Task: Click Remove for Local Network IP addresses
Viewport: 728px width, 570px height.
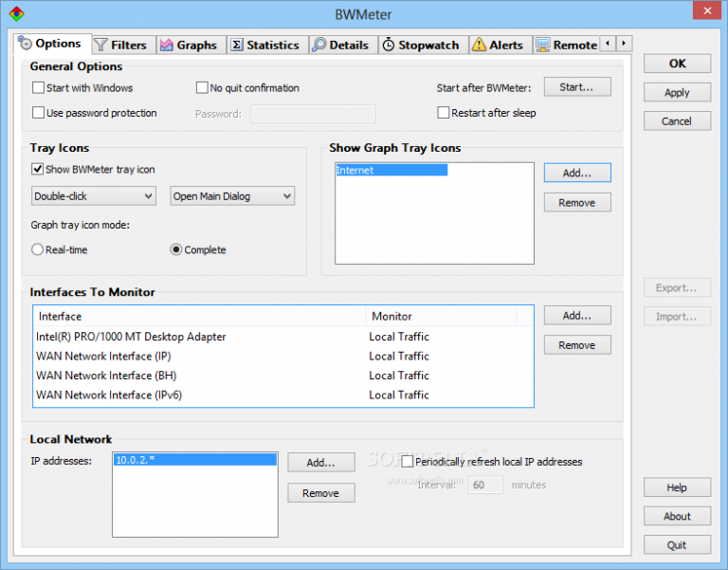Action: 321,493
